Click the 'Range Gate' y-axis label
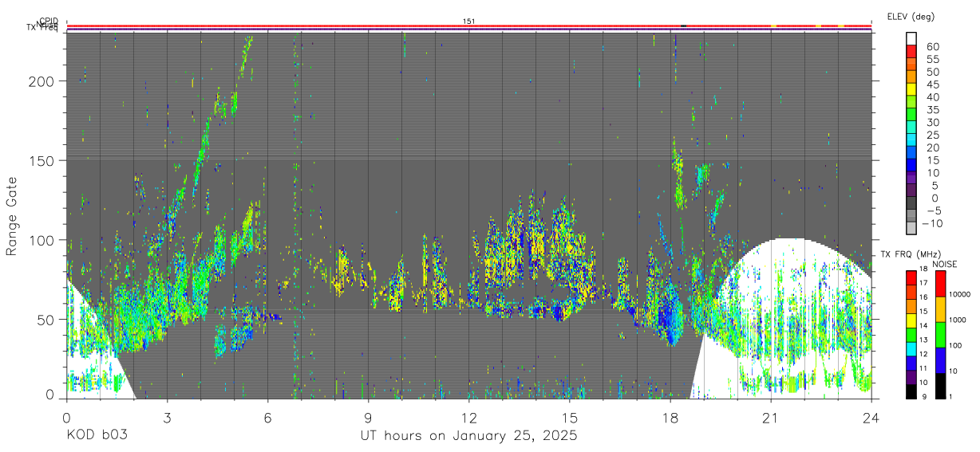The height and width of the screenshot is (452, 980). click(12, 217)
